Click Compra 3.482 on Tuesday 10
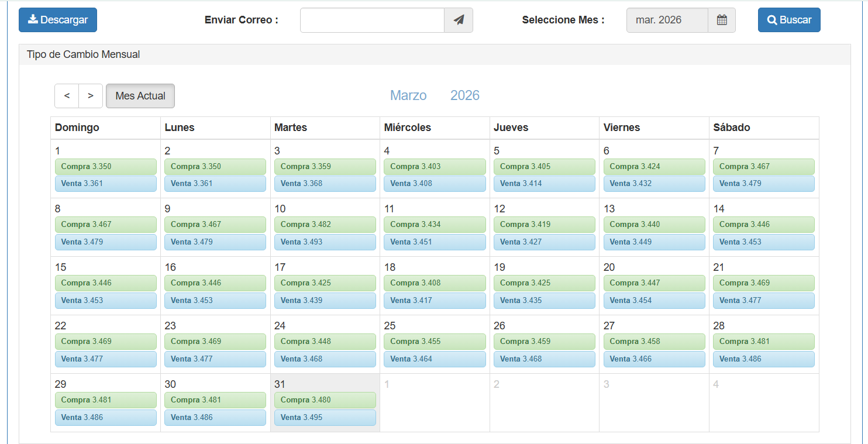The image size is (868, 444). coord(325,225)
